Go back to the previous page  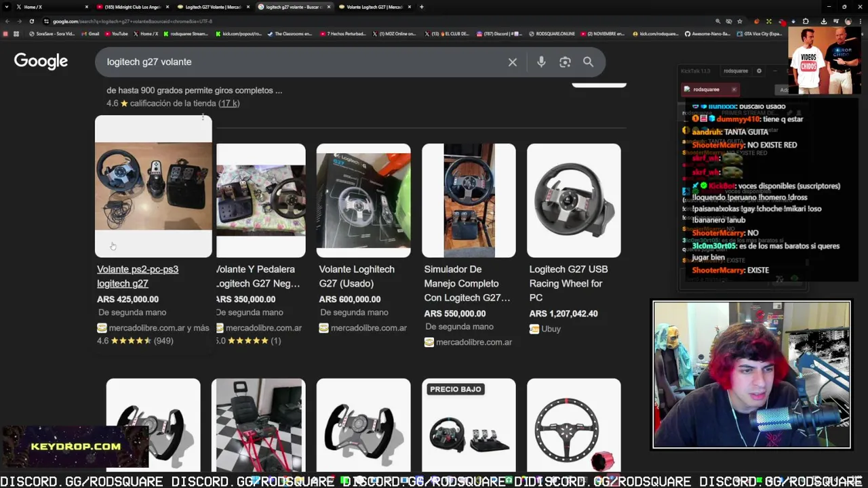(x=6, y=21)
